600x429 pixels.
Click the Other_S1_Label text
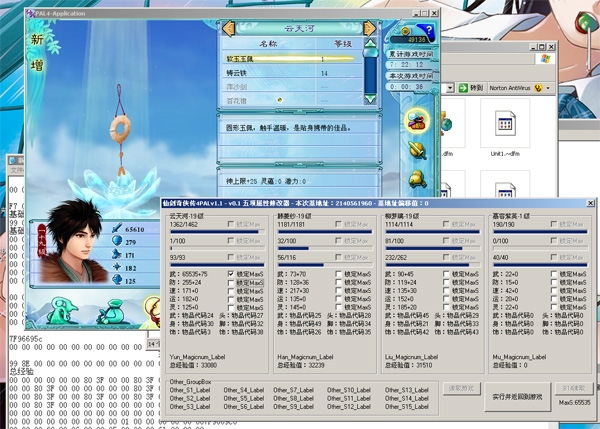tap(190, 390)
